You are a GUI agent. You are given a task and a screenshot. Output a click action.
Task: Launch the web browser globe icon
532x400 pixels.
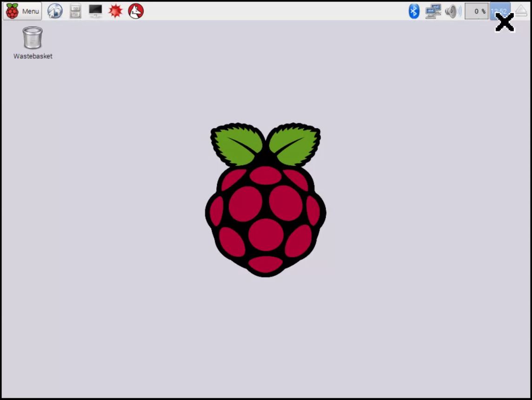tap(55, 11)
